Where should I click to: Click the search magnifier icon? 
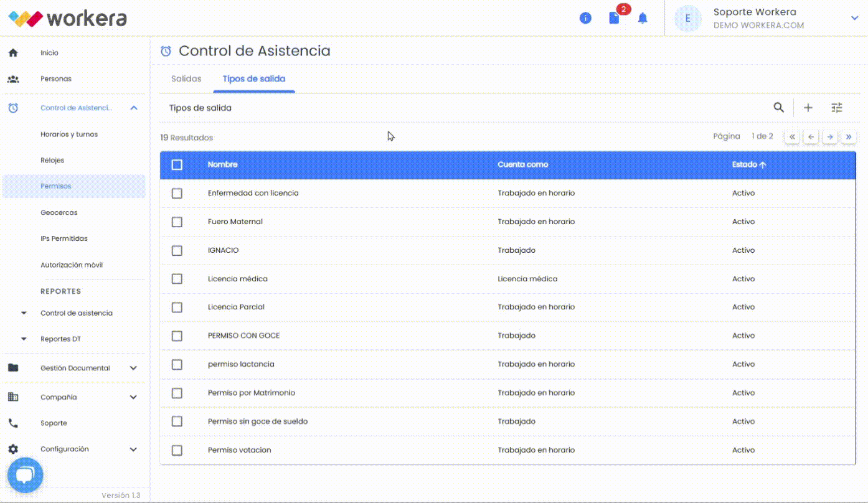[x=779, y=108]
